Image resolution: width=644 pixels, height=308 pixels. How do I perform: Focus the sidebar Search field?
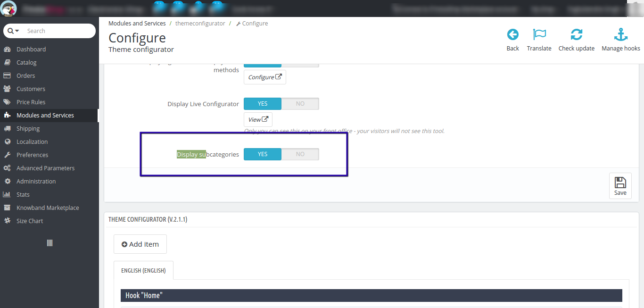59,31
